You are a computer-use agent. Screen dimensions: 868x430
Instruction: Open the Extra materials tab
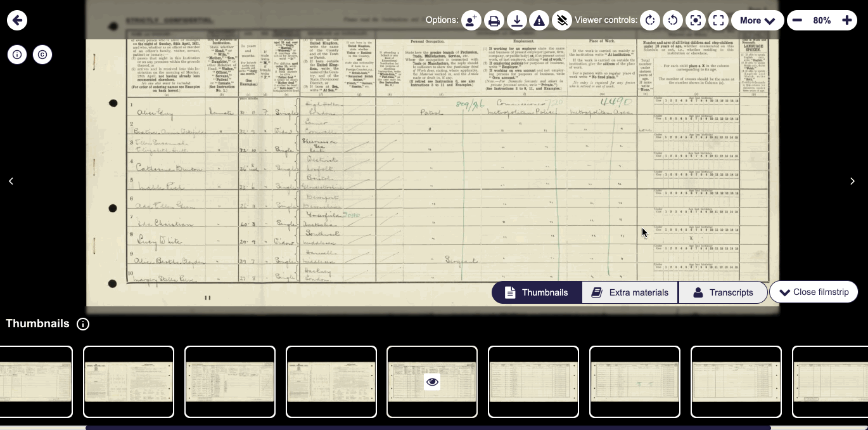[629, 292]
